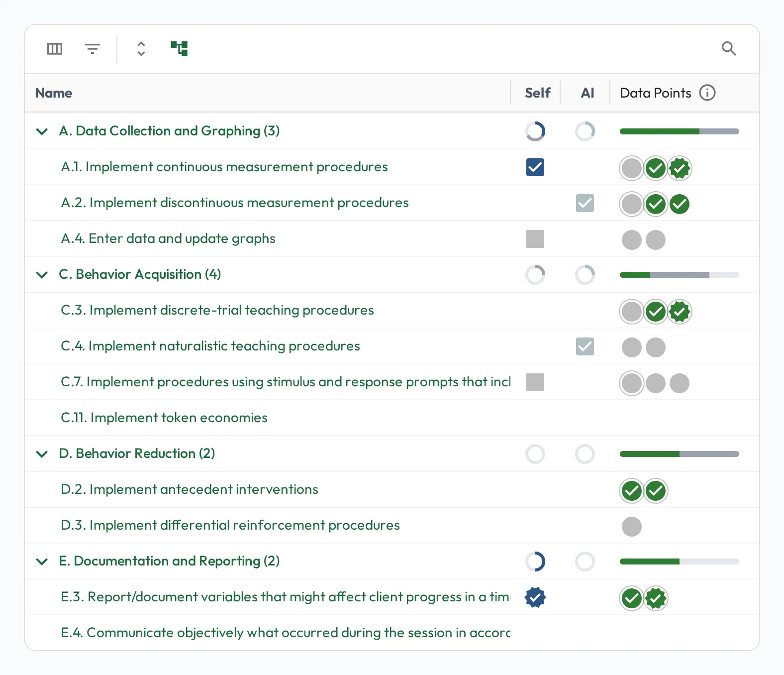The height and width of the screenshot is (675, 784).
Task: Click the AI ring for Documentation and Reporting
Action: click(x=585, y=562)
